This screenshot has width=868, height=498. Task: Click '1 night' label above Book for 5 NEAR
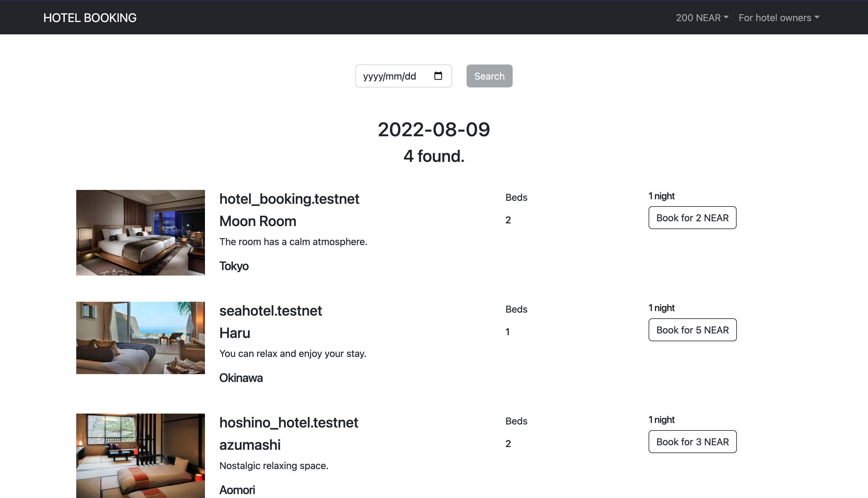[x=662, y=308]
